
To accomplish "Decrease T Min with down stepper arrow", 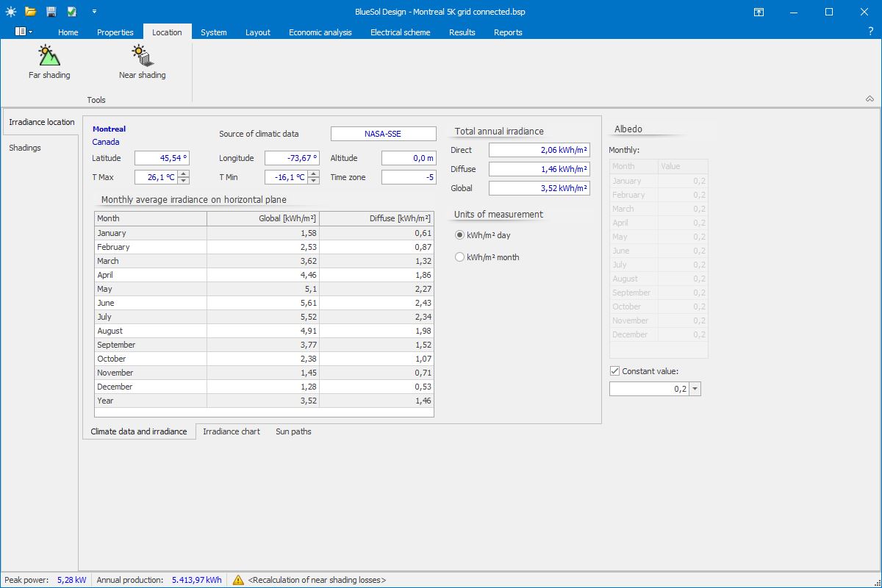I will [x=314, y=180].
